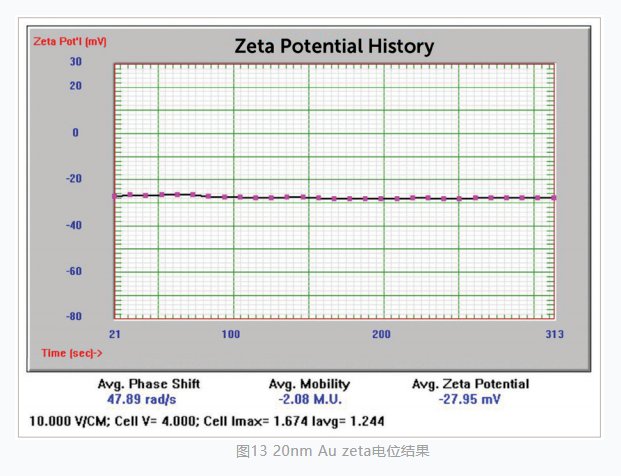Click the first data point on the curve

[x=116, y=196]
